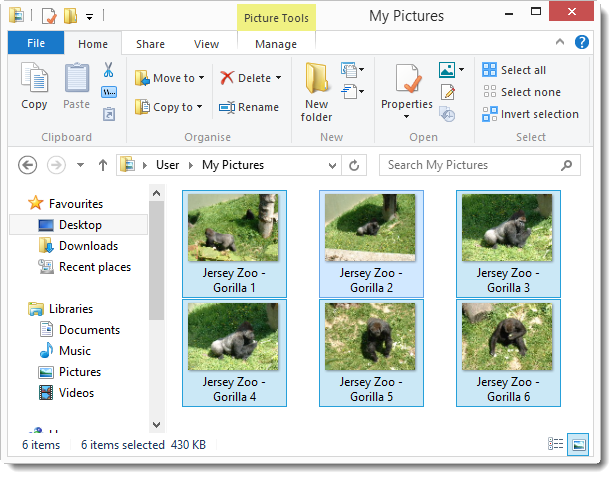Click the New folder icon
This screenshot has width=616, height=479.
coord(317,90)
